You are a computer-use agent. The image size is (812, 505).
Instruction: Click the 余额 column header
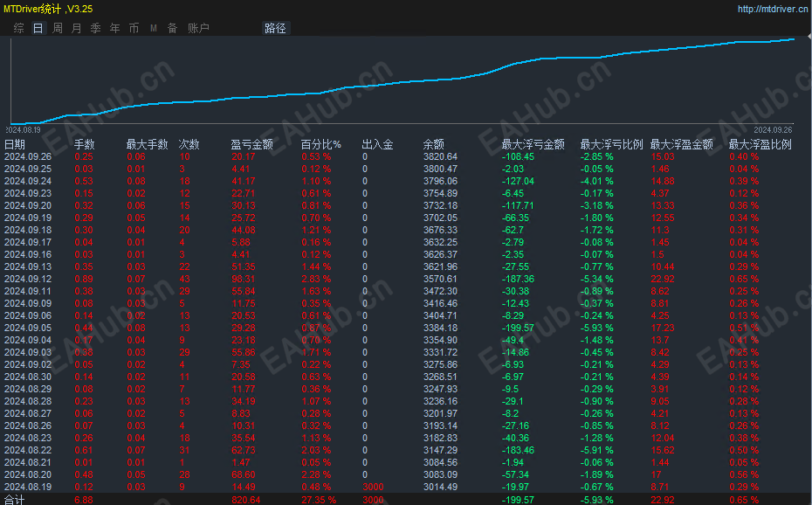tap(433, 144)
